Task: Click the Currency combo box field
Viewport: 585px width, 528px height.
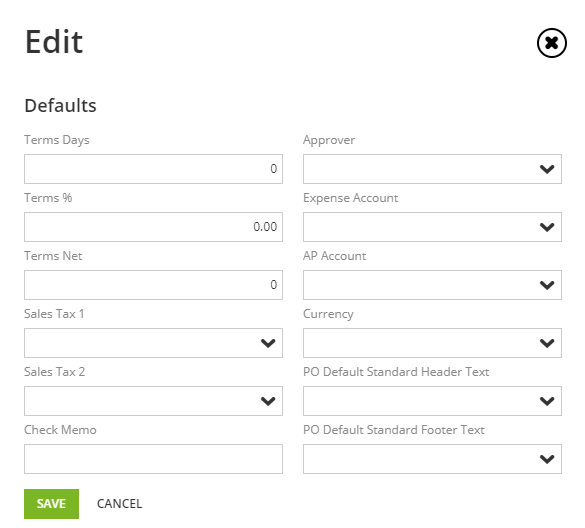Action: 432,343
